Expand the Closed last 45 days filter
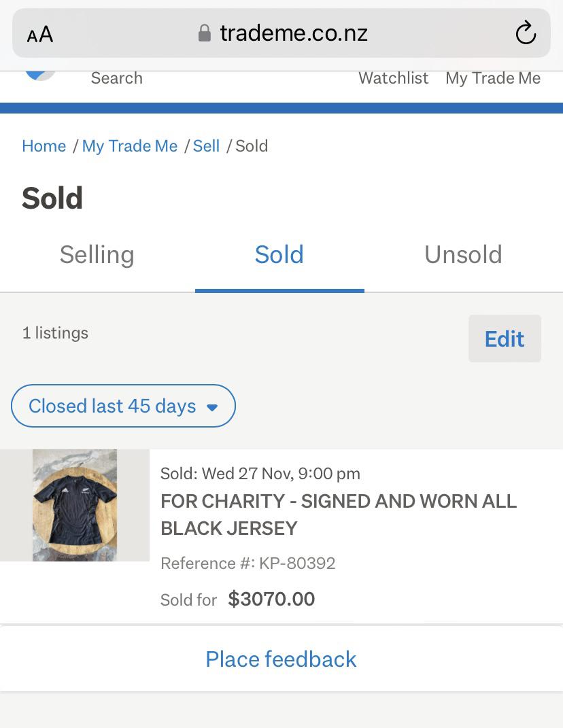 (123, 406)
